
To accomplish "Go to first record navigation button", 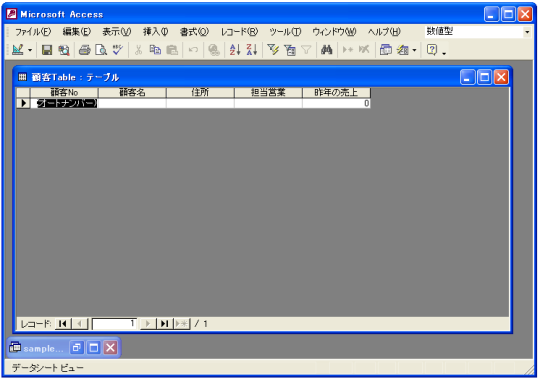I will pos(63,324).
